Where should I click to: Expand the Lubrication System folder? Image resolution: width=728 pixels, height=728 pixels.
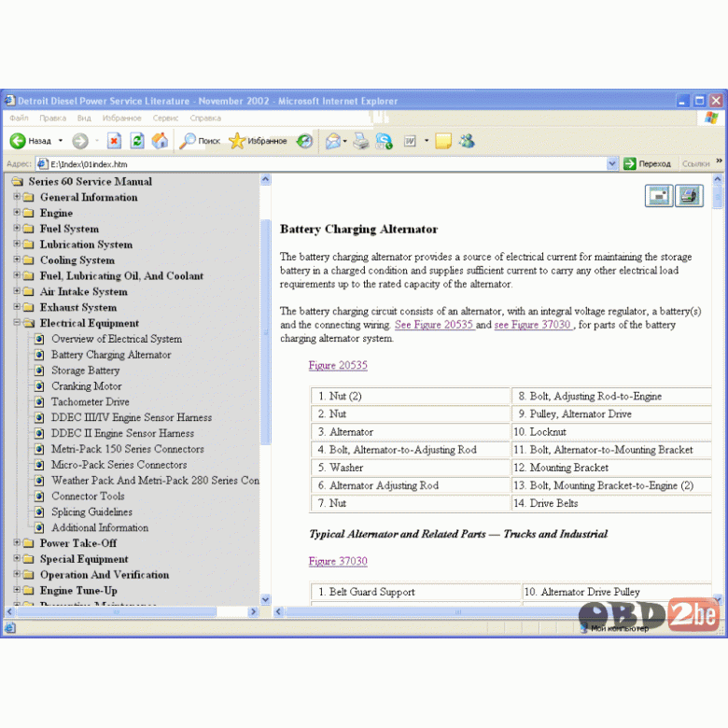pyautogui.click(x=17, y=245)
